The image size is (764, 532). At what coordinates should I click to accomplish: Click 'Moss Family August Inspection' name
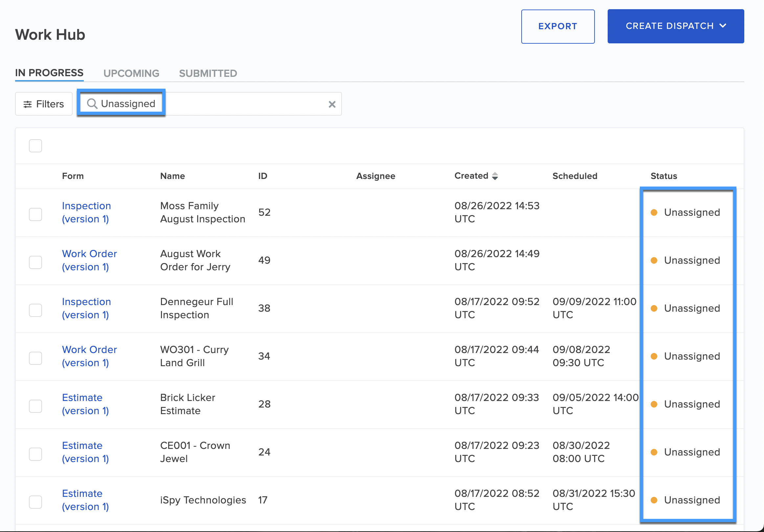point(203,212)
